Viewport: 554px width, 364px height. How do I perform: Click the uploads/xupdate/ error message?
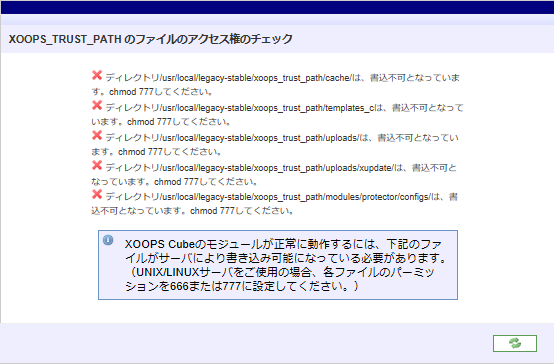click(274, 175)
